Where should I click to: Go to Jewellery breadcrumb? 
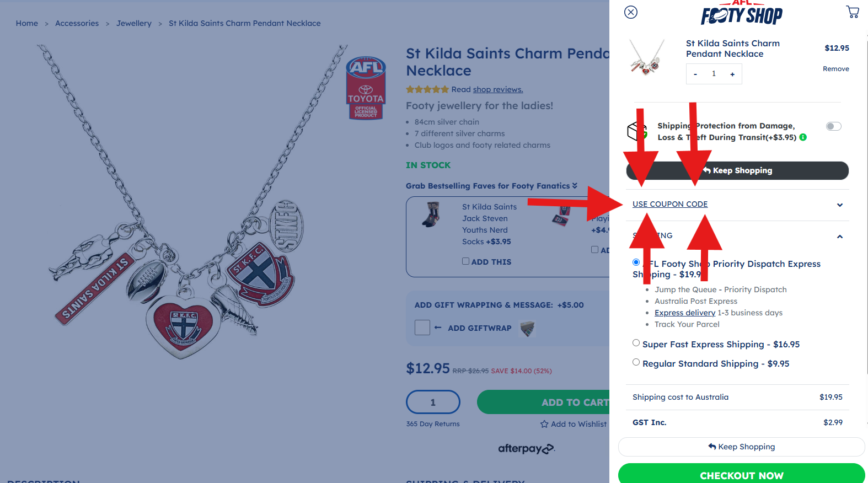pos(134,23)
